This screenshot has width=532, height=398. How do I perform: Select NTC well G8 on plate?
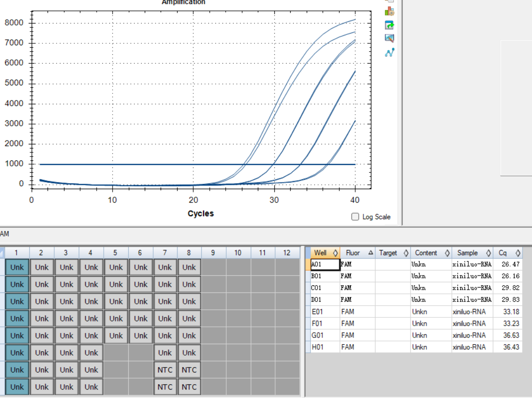[189, 370]
